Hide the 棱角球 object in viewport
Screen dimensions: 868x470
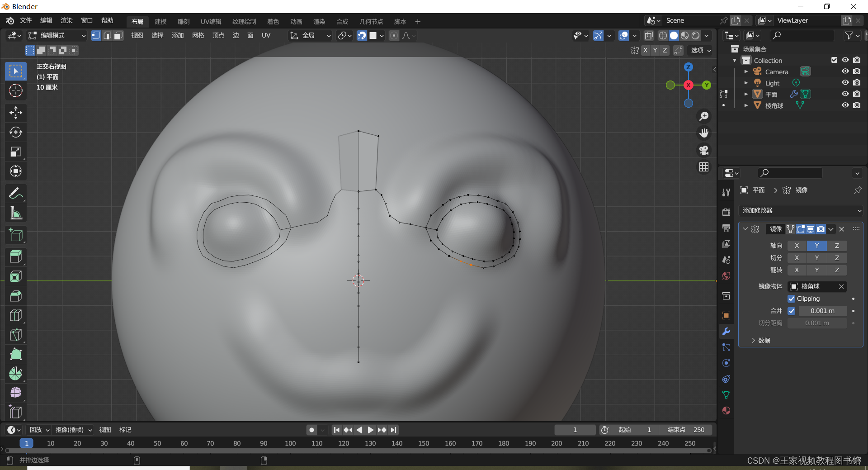845,105
